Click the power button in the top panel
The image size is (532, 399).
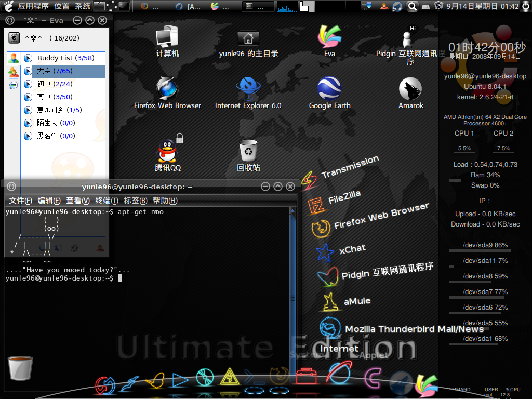tap(526, 6)
